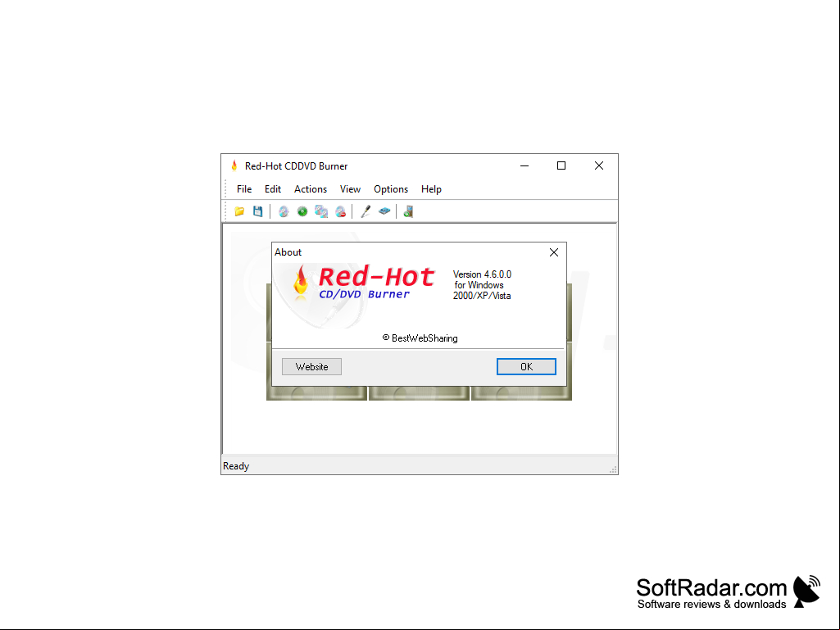Click the blue drive device icon
The height and width of the screenshot is (630, 840).
point(384,211)
